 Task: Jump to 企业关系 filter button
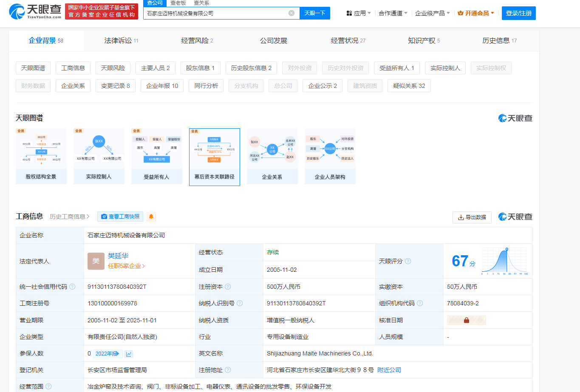(x=73, y=86)
